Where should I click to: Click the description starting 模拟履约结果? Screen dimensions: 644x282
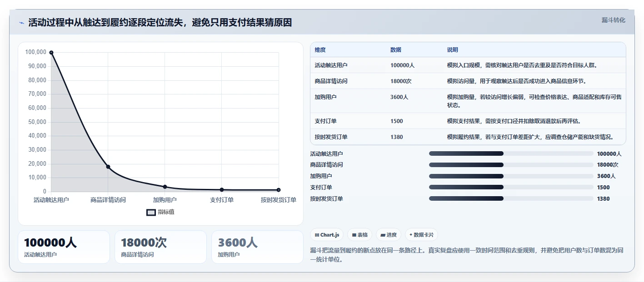tap(530, 137)
